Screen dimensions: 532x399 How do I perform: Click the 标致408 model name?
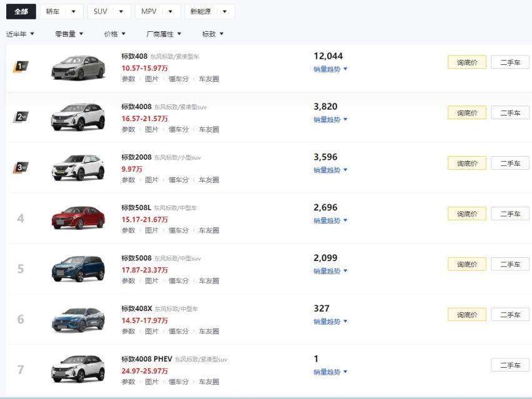pos(134,56)
